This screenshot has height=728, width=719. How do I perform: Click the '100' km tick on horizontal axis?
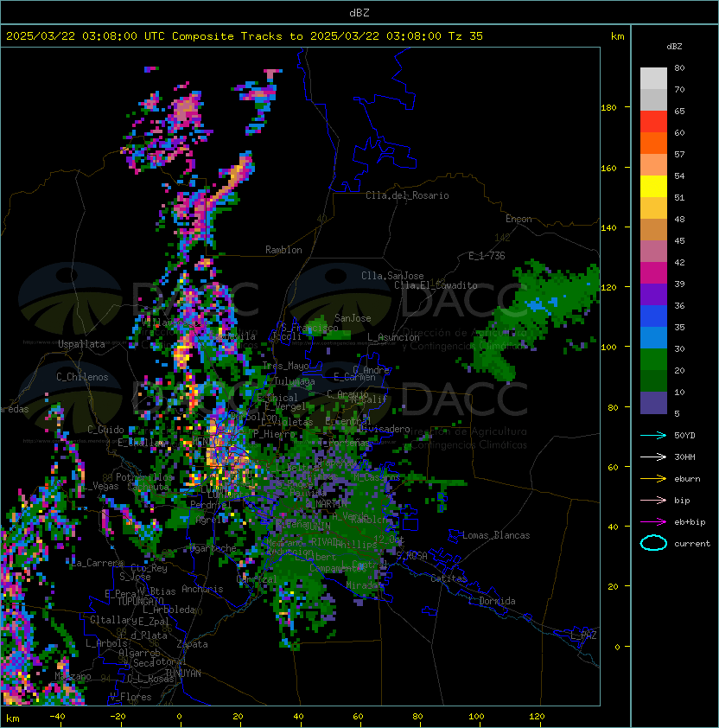(x=476, y=717)
